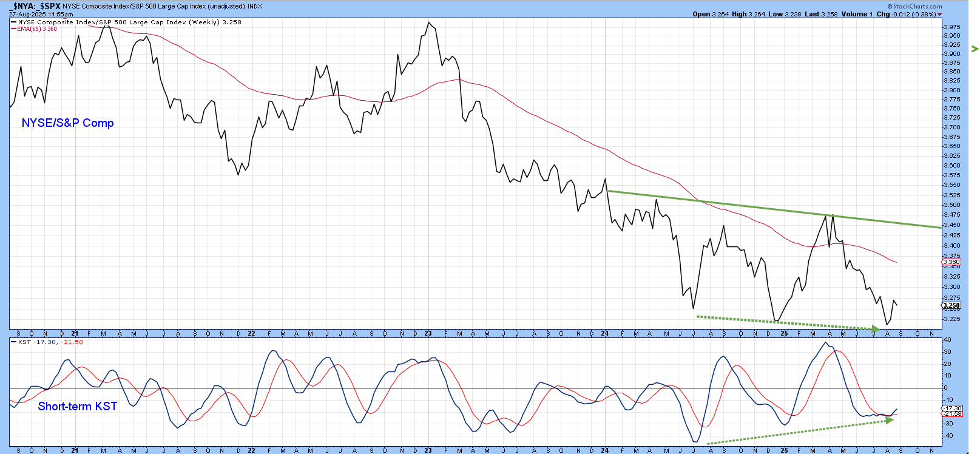The width and height of the screenshot is (980, 454).
Task: Click the EMA(65) 3.360 legend label
Action: click(37, 29)
